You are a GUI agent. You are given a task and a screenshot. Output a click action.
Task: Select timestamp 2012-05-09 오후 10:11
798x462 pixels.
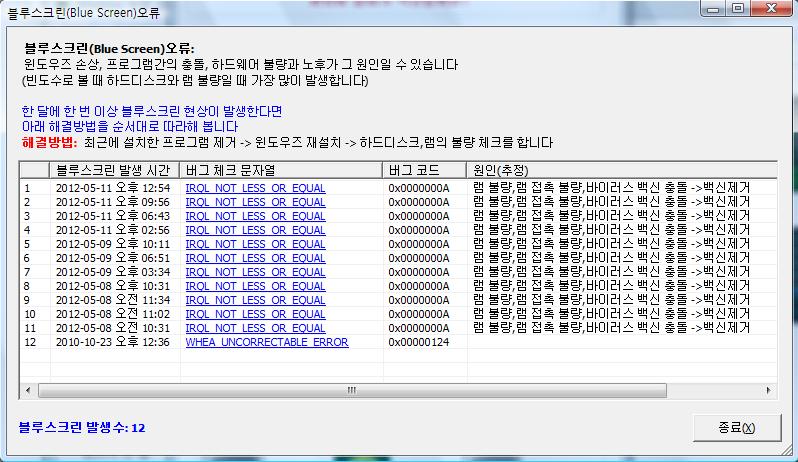point(113,244)
